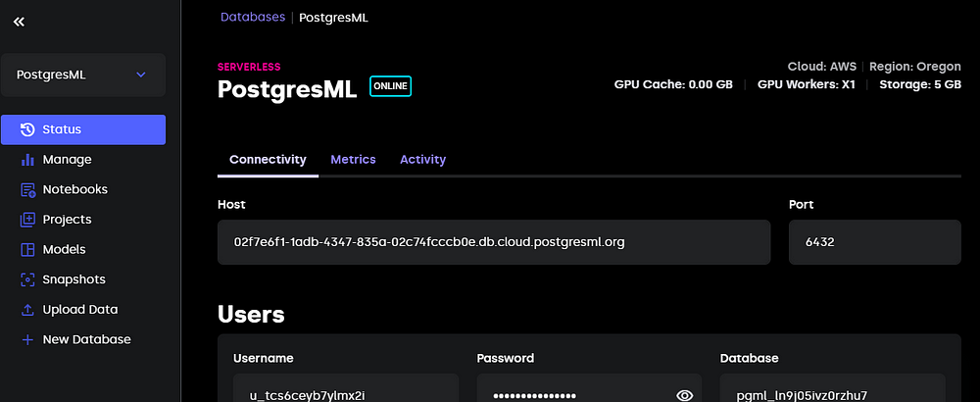
Task: Show password using the eye icon
Action: point(684,395)
